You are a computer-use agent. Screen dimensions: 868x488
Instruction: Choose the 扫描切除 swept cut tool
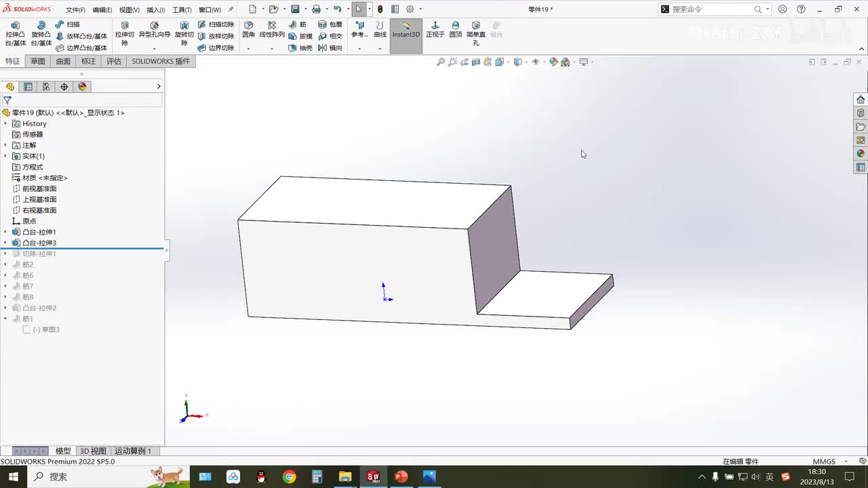216,24
